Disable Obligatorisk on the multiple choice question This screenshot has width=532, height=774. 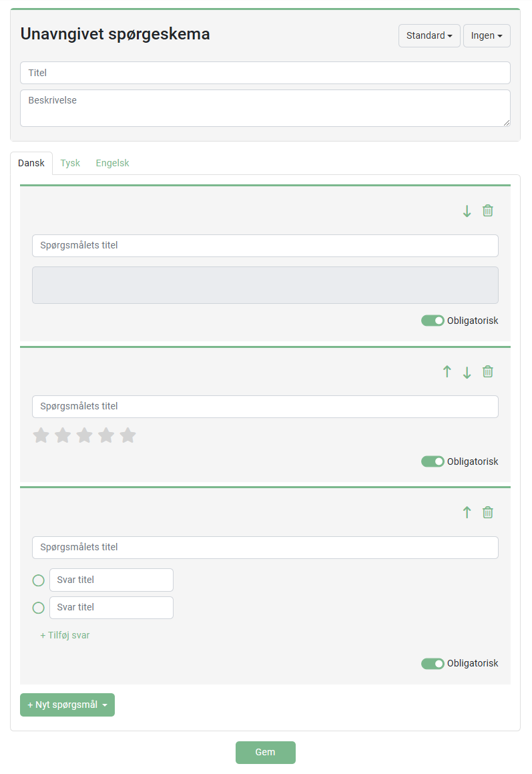pyautogui.click(x=433, y=664)
